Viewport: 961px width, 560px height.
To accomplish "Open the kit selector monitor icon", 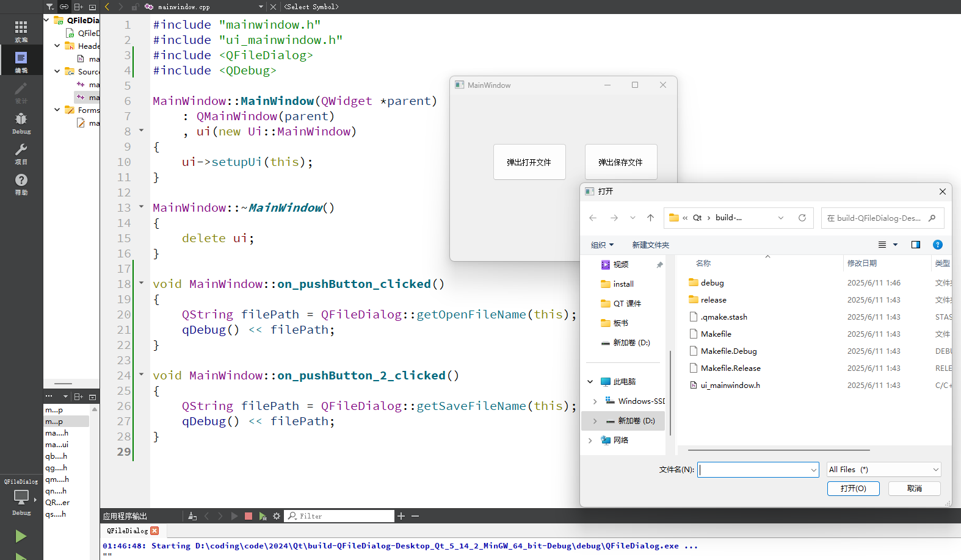I will click(21, 498).
